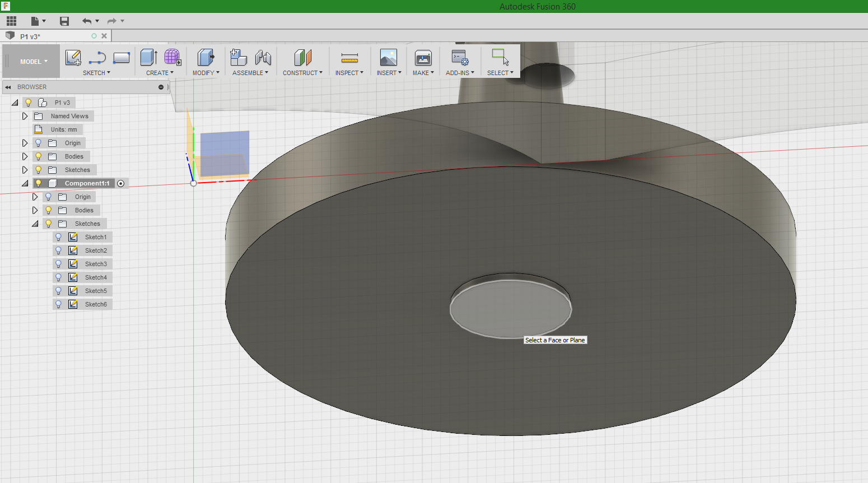This screenshot has height=483, width=868.
Task: Open the MODIFY menu
Action: tap(206, 73)
